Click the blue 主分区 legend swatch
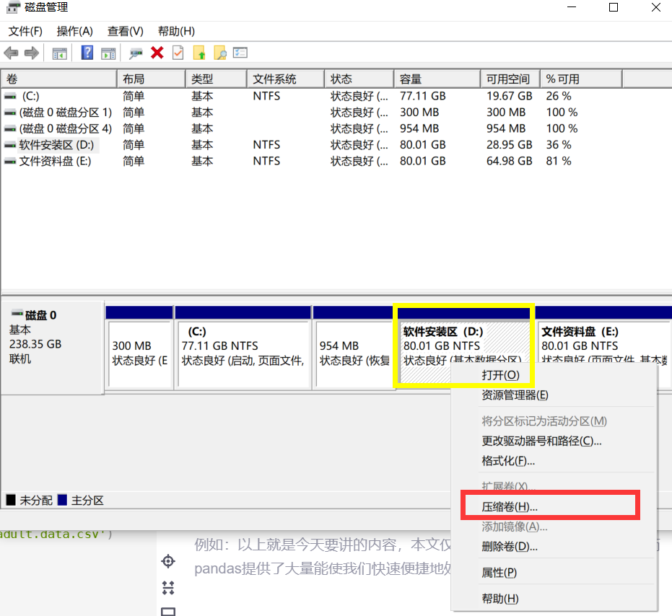This screenshot has height=616, width=672. pyautogui.click(x=63, y=500)
